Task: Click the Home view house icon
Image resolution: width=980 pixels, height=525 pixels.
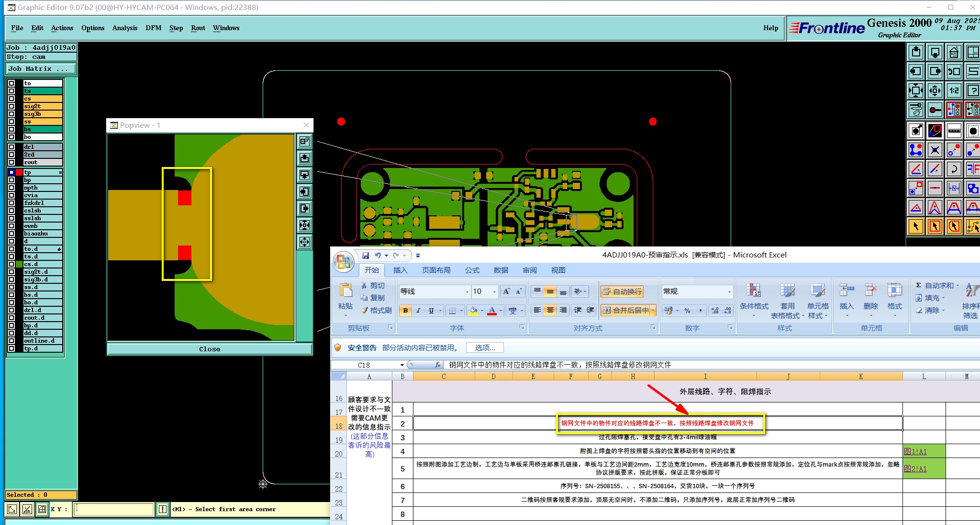Action: (954, 52)
